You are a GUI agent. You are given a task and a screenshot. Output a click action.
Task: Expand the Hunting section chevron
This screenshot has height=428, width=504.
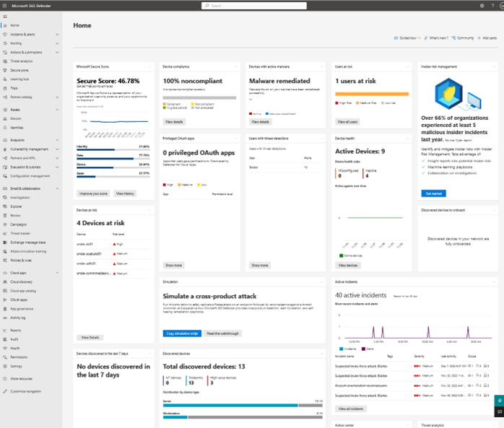point(57,43)
